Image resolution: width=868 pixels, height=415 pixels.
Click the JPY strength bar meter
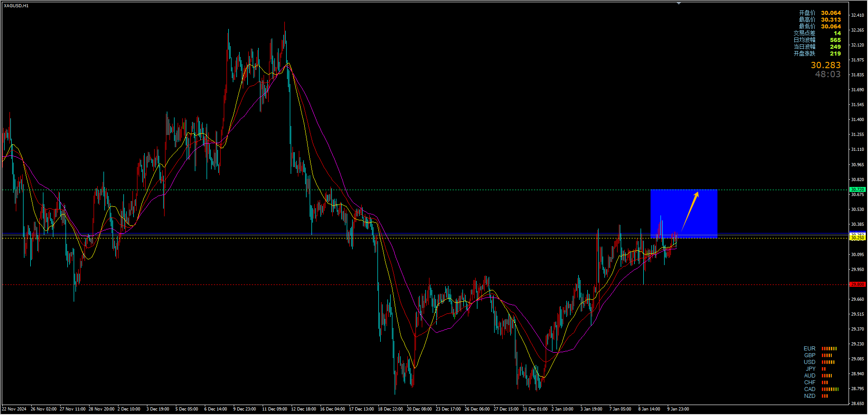pos(824,369)
